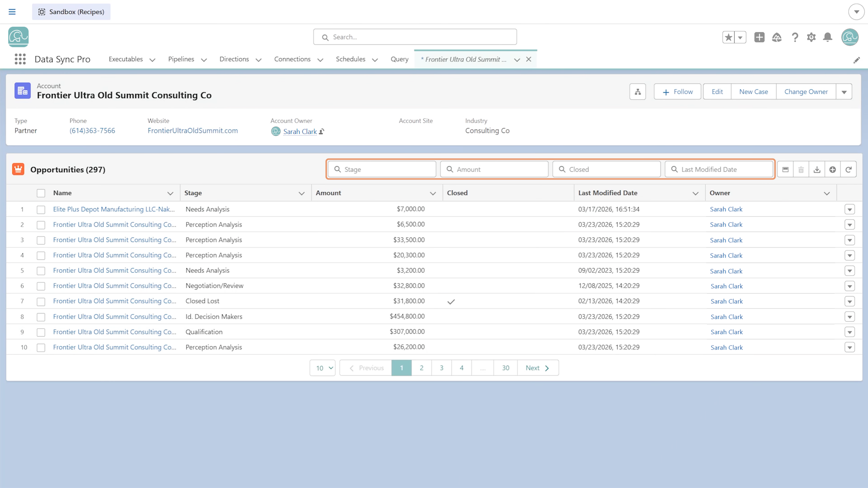Open the Notifications bell
This screenshot has width=868, height=488.
[828, 37]
